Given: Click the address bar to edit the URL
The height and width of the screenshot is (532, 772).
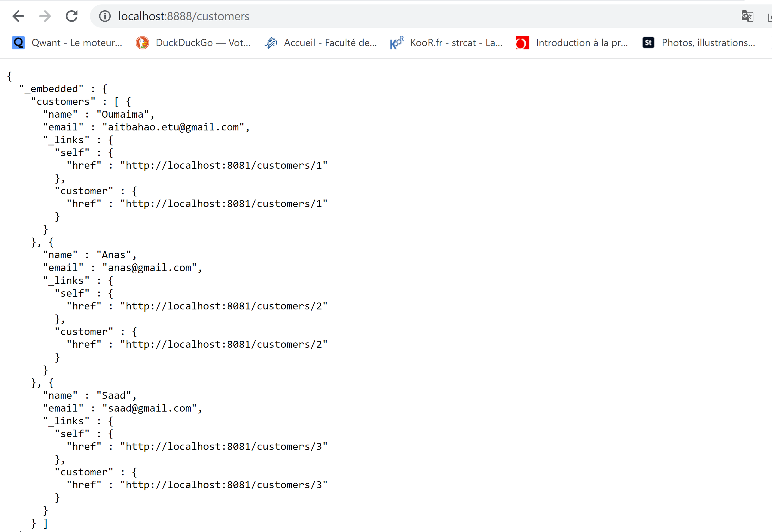Looking at the screenshot, I should click(x=300, y=16).
